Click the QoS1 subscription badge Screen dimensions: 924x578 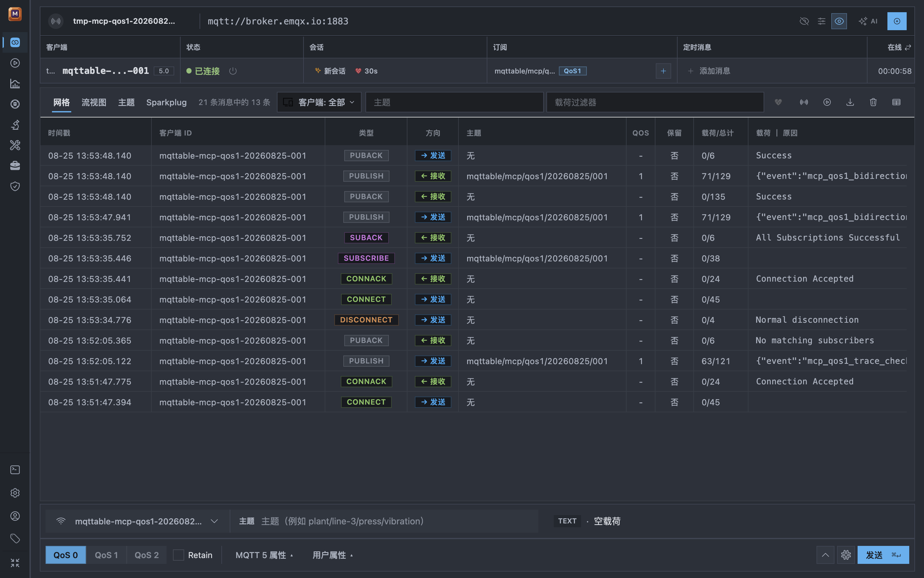tap(573, 71)
